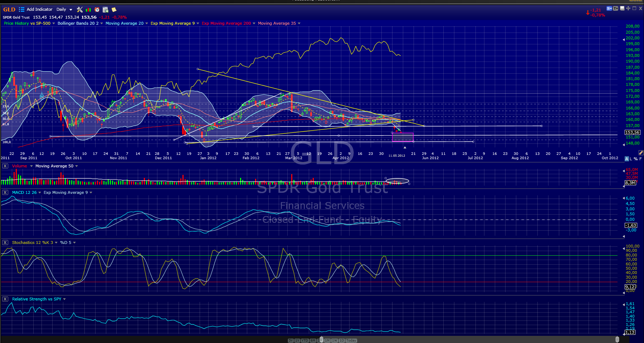Click the Stochastics value tag 9,12
Screen dimensions: 644x343
(630, 287)
